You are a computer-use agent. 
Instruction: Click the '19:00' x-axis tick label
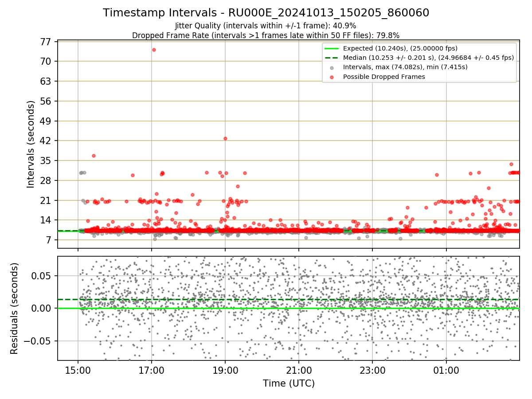(225, 371)
